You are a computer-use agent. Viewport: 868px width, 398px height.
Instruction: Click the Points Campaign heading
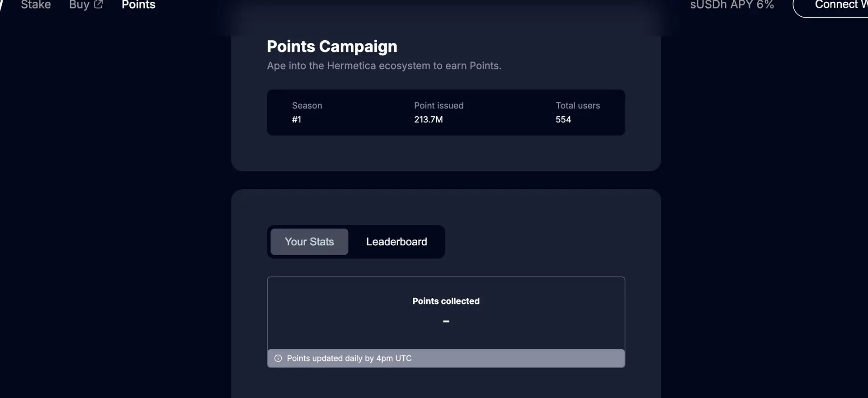click(x=332, y=47)
